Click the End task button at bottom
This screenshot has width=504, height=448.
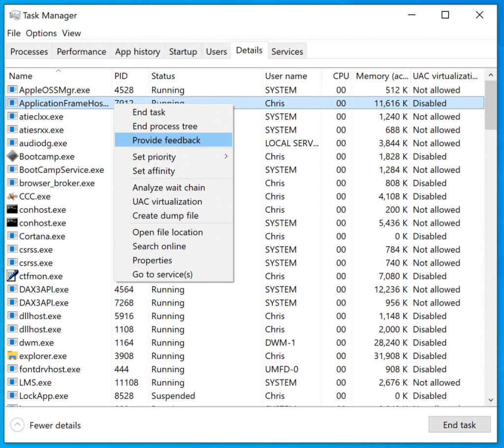coord(459,425)
